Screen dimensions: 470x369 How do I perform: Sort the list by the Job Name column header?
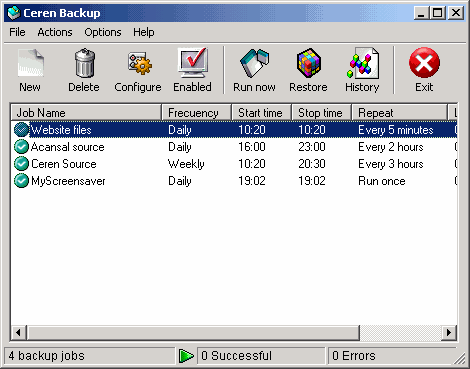[x=86, y=112]
